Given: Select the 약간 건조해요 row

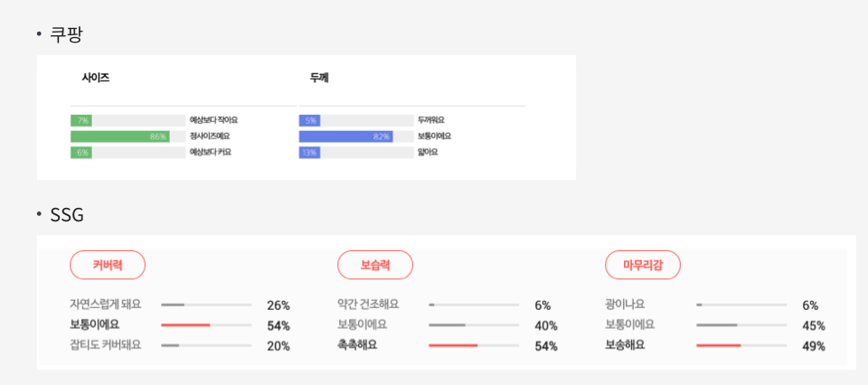Looking at the screenshot, I should click(448, 305).
